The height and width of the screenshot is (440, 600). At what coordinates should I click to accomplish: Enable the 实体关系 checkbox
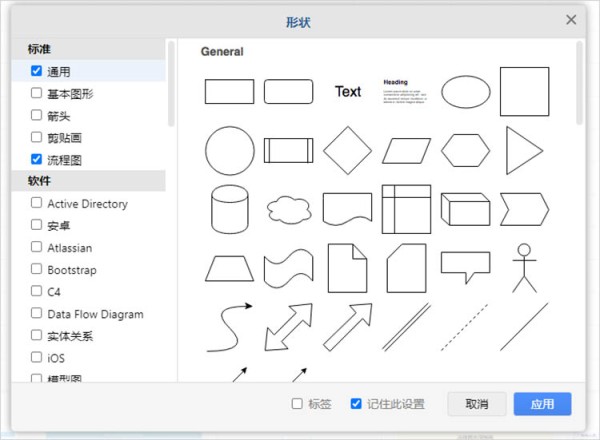pyautogui.click(x=36, y=335)
